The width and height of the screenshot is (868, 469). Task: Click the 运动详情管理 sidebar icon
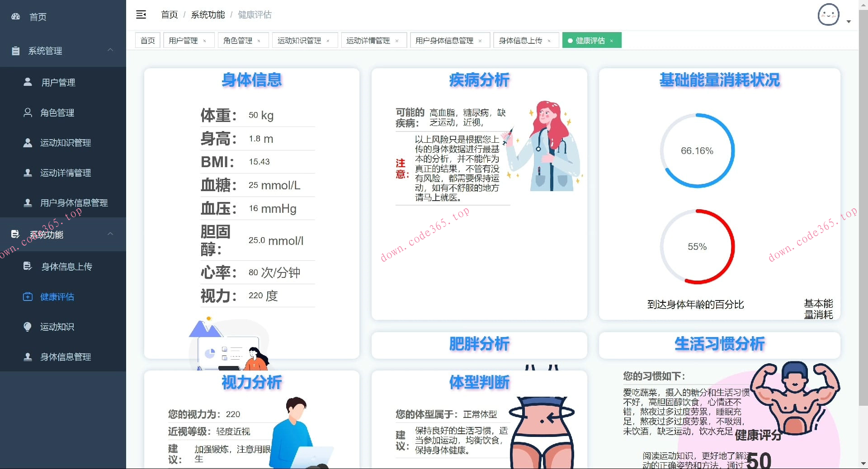point(27,173)
